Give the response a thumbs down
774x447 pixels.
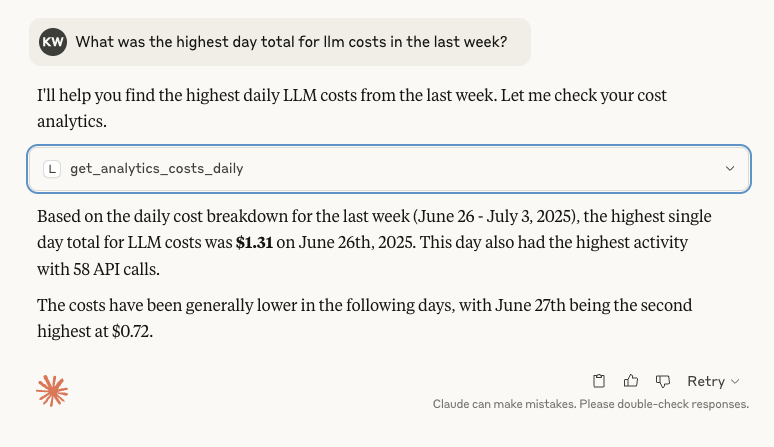[662, 381]
